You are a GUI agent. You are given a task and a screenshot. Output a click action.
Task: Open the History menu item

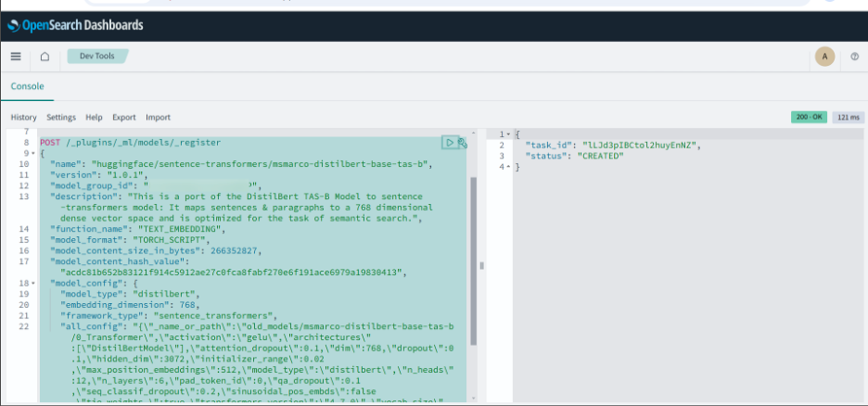tap(24, 118)
